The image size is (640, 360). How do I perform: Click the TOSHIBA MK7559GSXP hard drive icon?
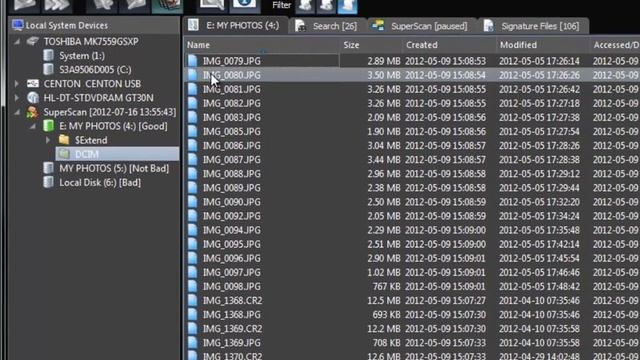33,41
